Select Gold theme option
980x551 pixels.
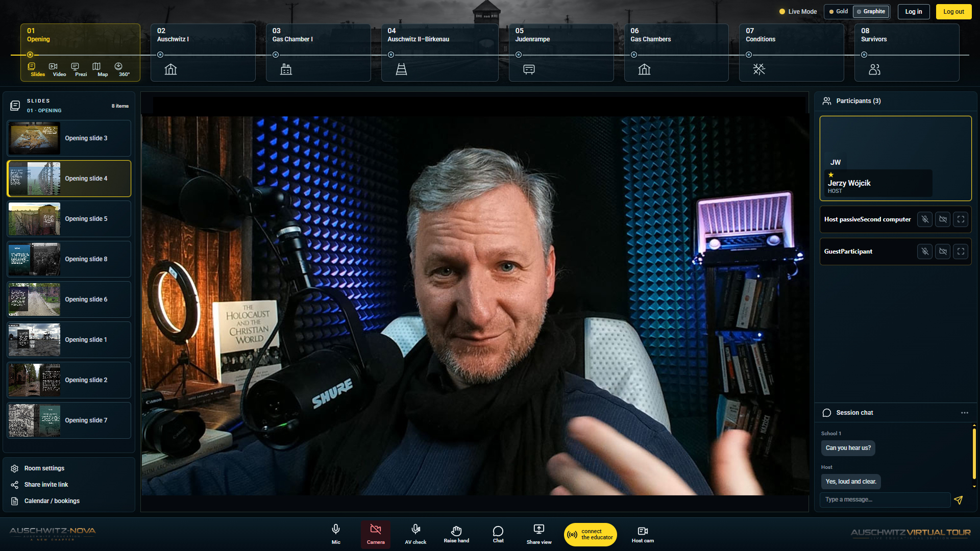coord(839,11)
